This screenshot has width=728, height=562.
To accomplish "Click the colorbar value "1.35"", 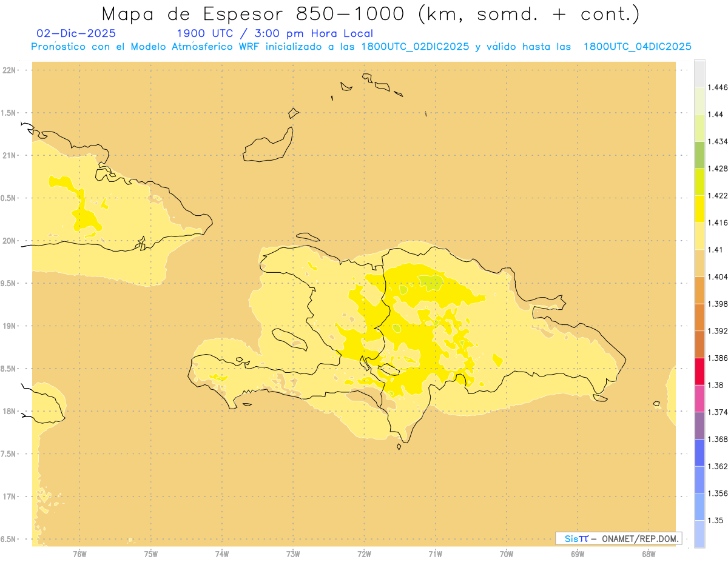I will point(715,520).
